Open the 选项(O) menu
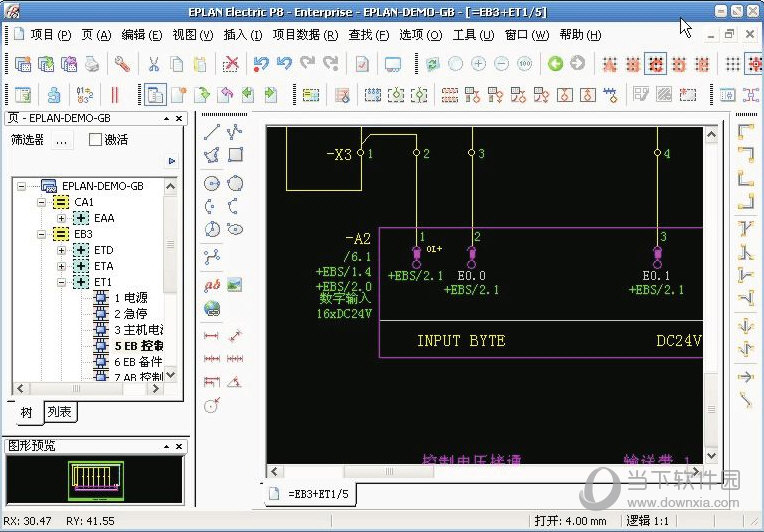The height and width of the screenshot is (532, 764). [x=420, y=35]
